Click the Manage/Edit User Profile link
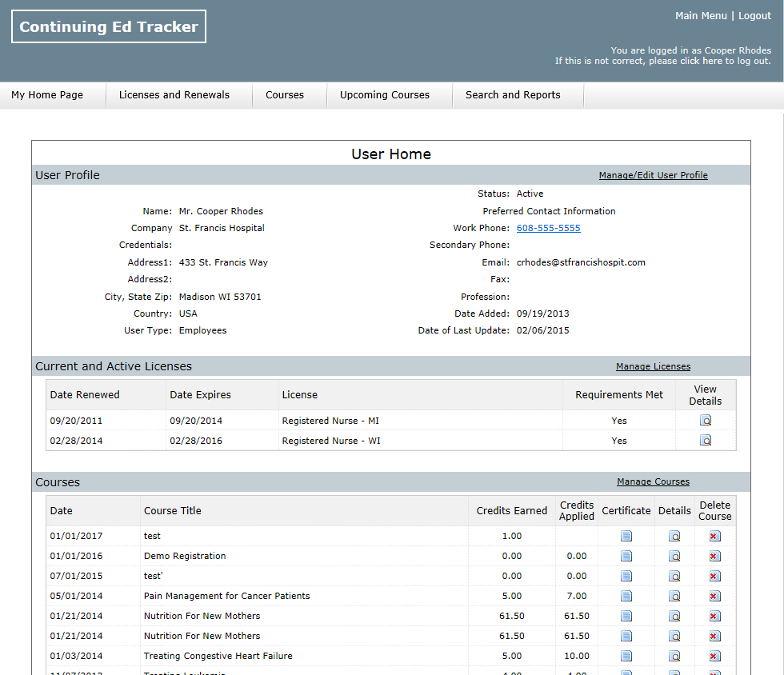784x675 pixels. pyautogui.click(x=653, y=175)
